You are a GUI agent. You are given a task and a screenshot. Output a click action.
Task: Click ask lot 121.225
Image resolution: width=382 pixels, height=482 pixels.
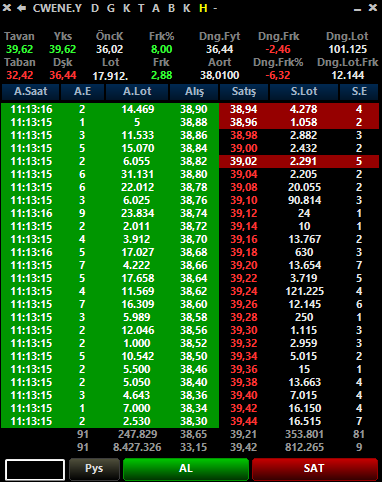[x=305, y=291]
